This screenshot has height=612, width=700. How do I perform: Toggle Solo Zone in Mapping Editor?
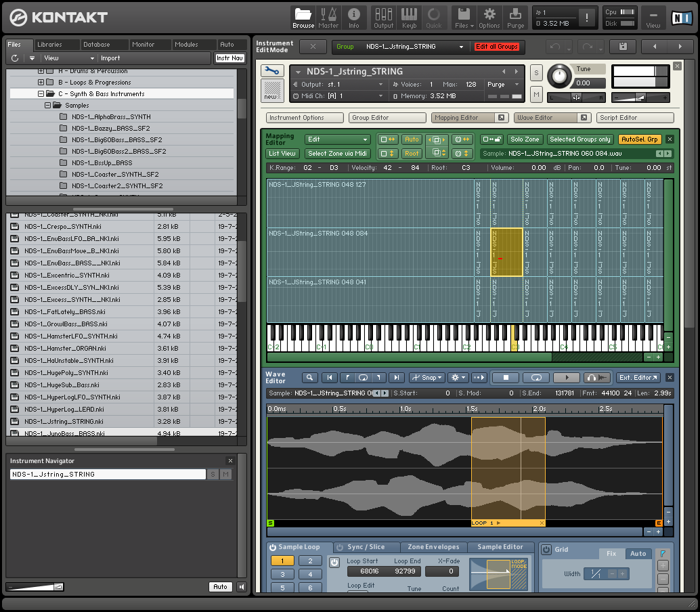[x=525, y=139]
